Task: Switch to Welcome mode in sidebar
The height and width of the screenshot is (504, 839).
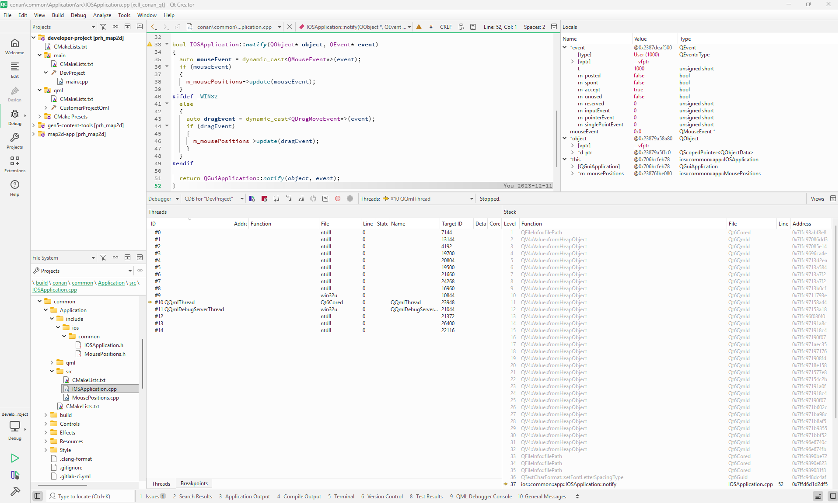Action: [x=15, y=46]
